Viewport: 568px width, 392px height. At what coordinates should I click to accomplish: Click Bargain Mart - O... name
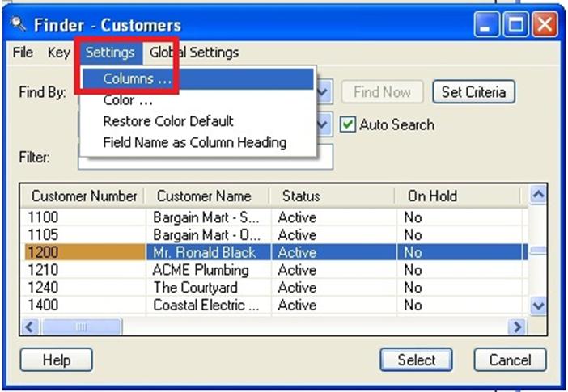pyautogui.click(x=208, y=235)
